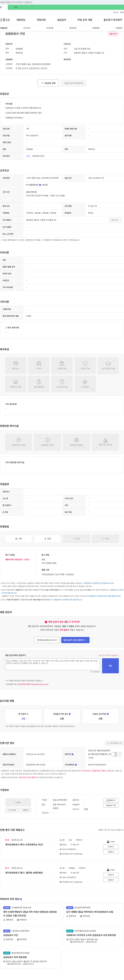Open recommended post 남구 대명동 5등급 재가요양보호사 모집
This screenshot has width=124, height=980.
[90, 912]
